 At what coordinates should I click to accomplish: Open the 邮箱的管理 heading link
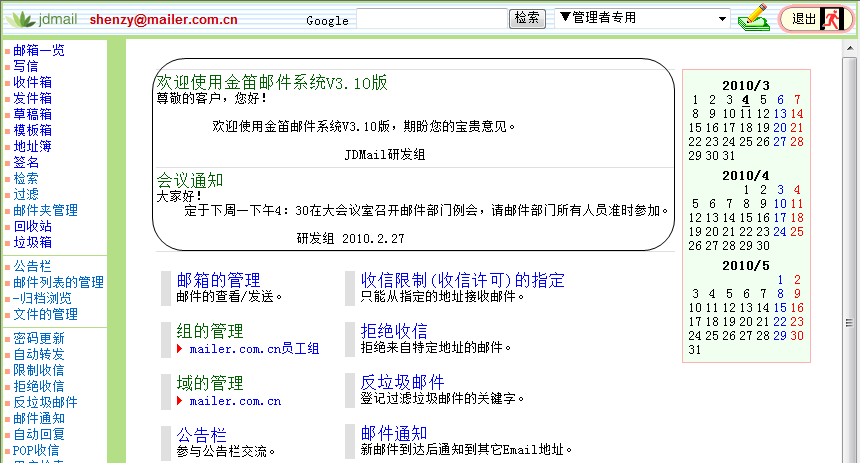[218, 280]
